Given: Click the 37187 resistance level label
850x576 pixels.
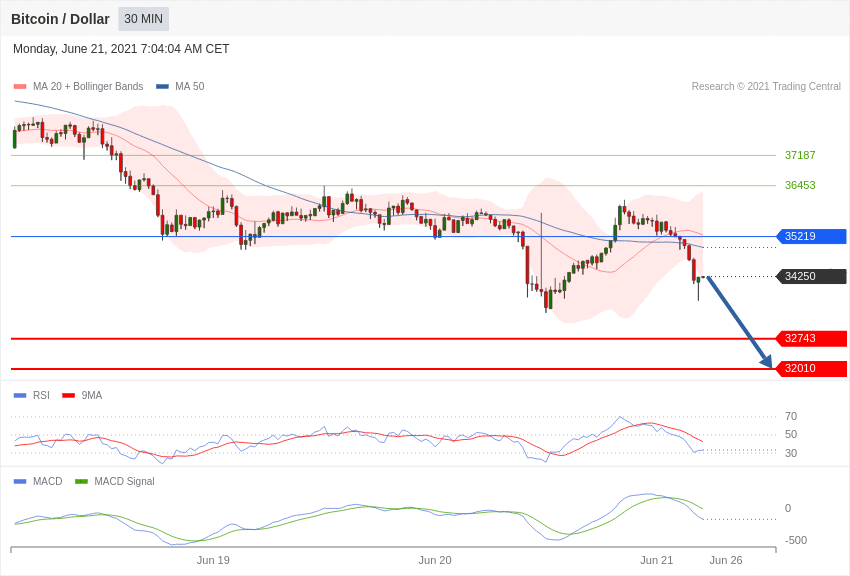Looking at the screenshot, I should point(800,155).
